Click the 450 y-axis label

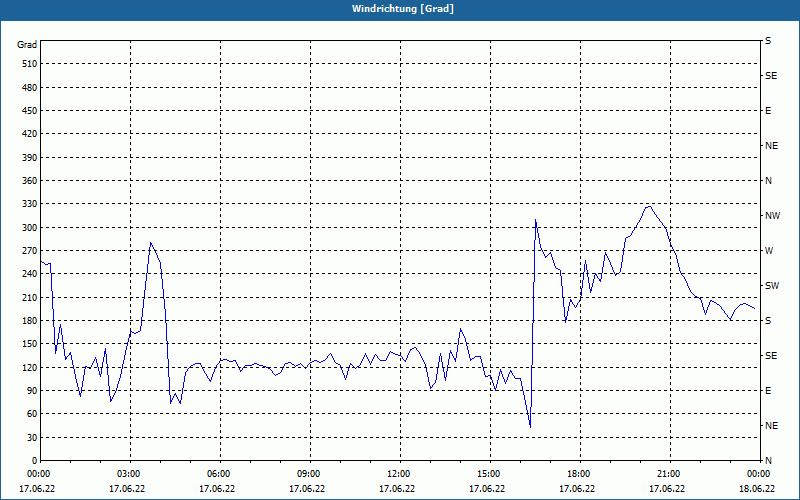coord(30,111)
